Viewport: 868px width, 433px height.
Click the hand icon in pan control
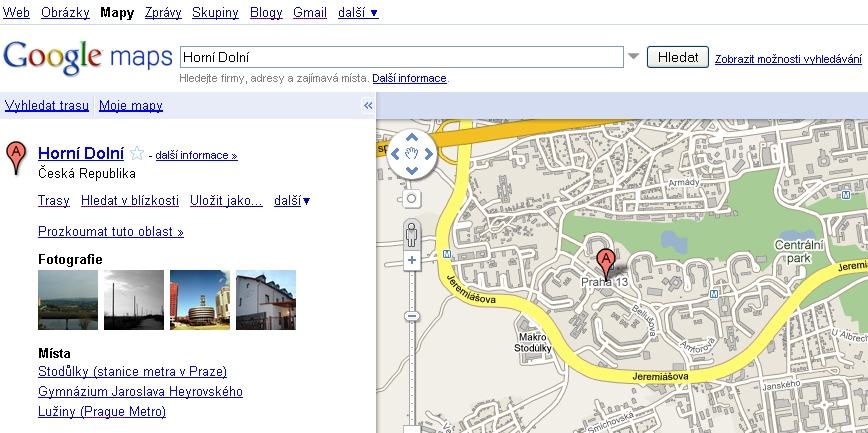click(411, 154)
